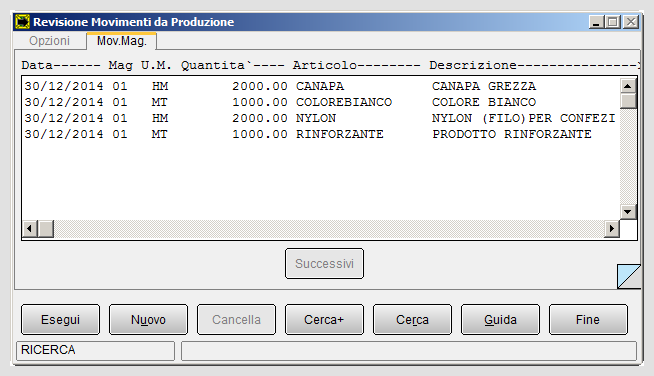The height and width of the screenshot is (376, 654).
Task: Open the Opzioni tab
Action: point(49,41)
